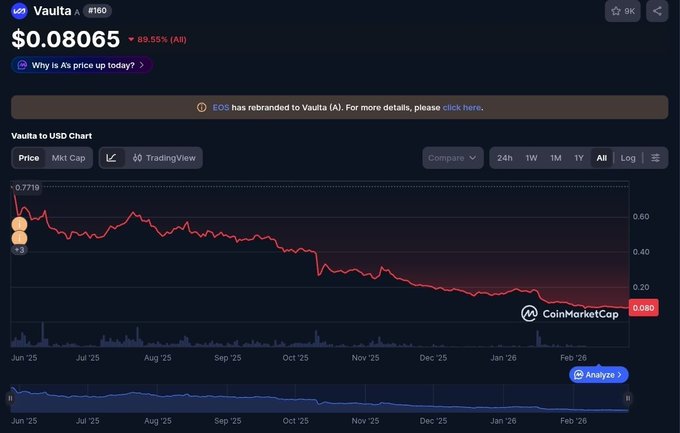Screen dimensions: 680x433
Task: Select the line chart icon
Action: pos(111,158)
